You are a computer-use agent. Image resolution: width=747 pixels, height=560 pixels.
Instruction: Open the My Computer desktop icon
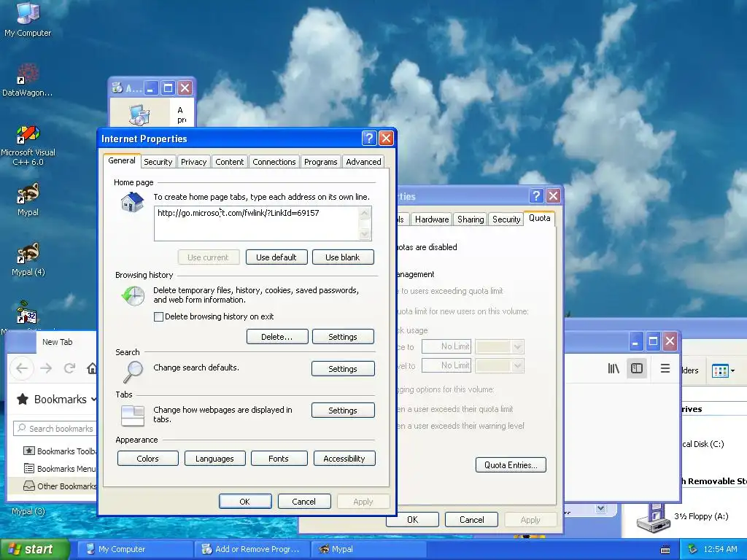(28, 19)
